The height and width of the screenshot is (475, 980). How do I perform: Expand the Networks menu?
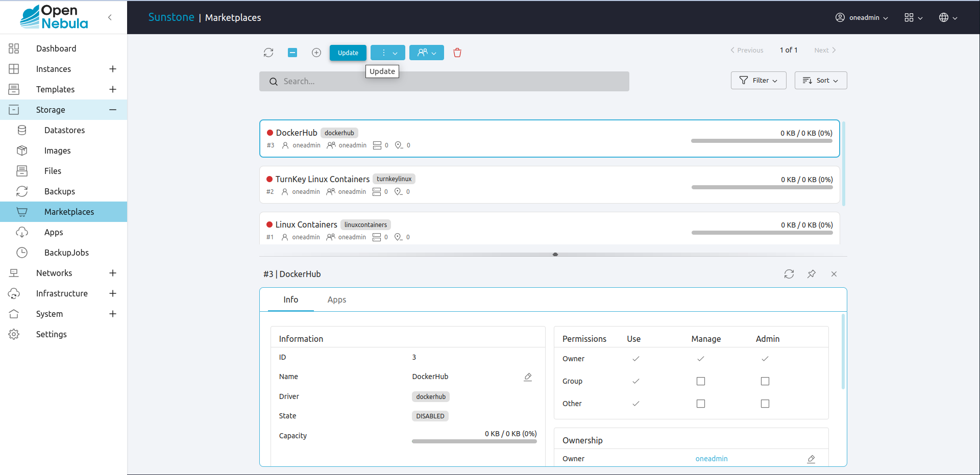[x=113, y=273]
